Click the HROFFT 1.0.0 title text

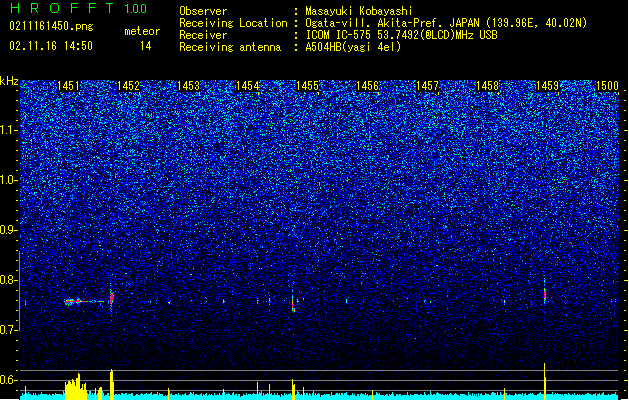[x=79, y=8]
